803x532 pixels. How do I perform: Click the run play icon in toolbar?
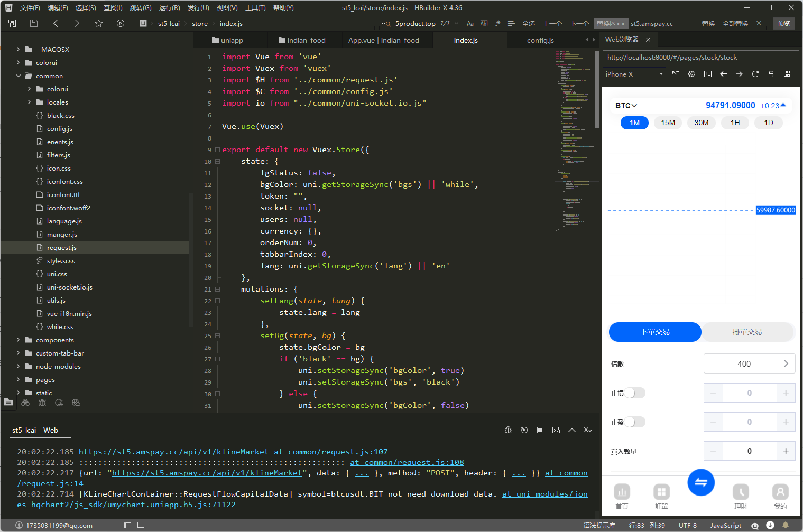(121, 23)
